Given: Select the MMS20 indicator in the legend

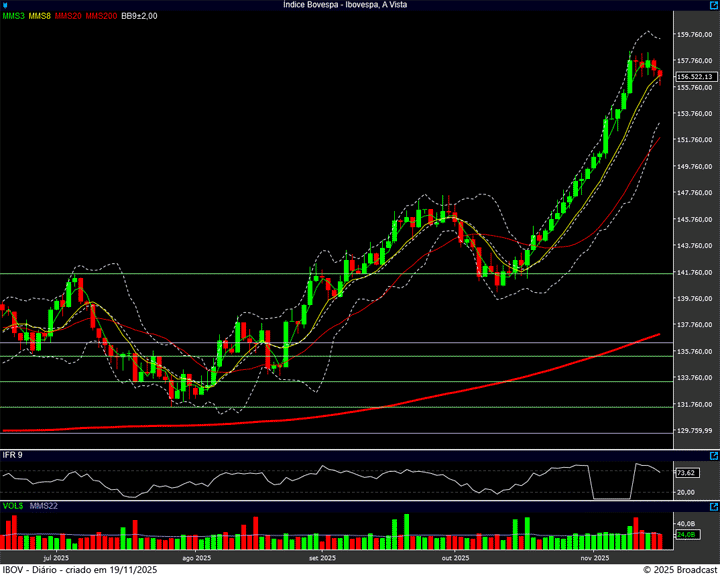Looking at the screenshot, I should point(69,16).
